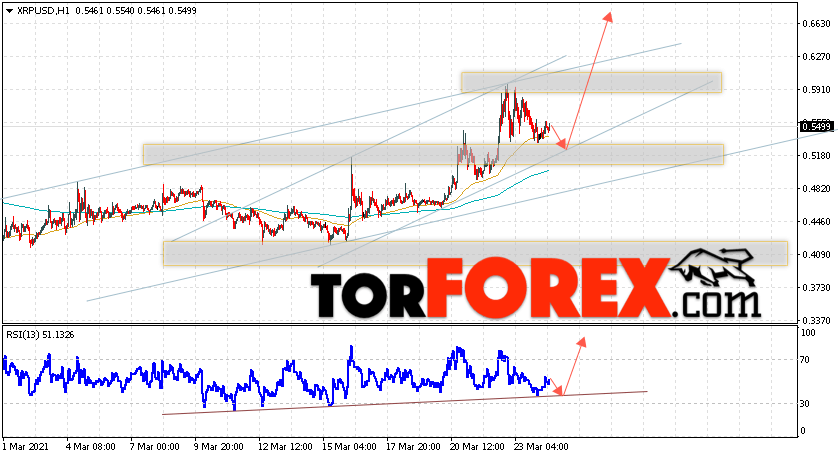Screen dimensions: 838x458
Task: Click the 0.4090 price axis label
Action: coord(817,255)
